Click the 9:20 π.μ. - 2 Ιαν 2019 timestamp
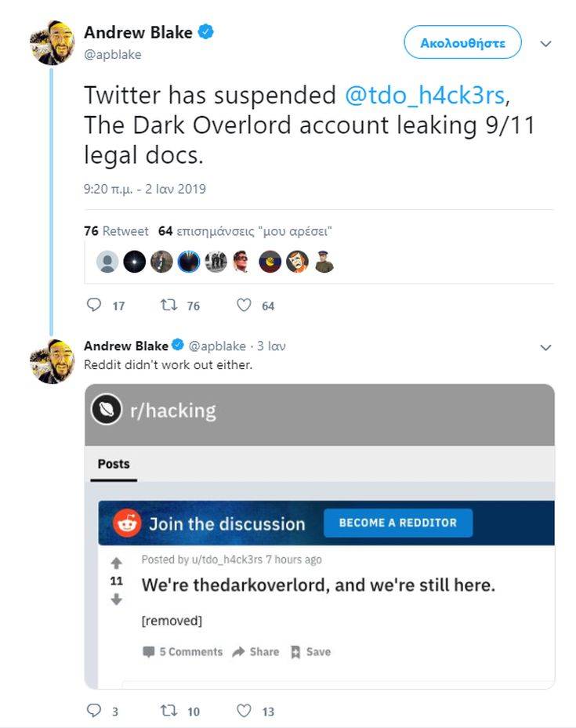The image size is (576, 728). click(145, 189)
